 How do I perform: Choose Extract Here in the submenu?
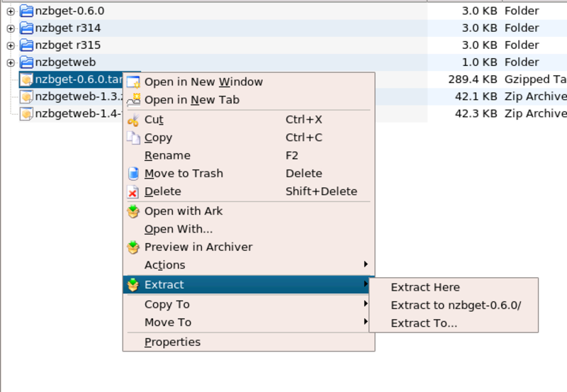(x=454, y=288)
